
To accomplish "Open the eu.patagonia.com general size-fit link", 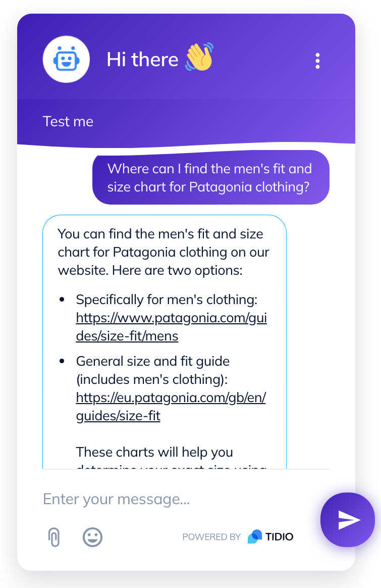I will click(x=171, y=407).
